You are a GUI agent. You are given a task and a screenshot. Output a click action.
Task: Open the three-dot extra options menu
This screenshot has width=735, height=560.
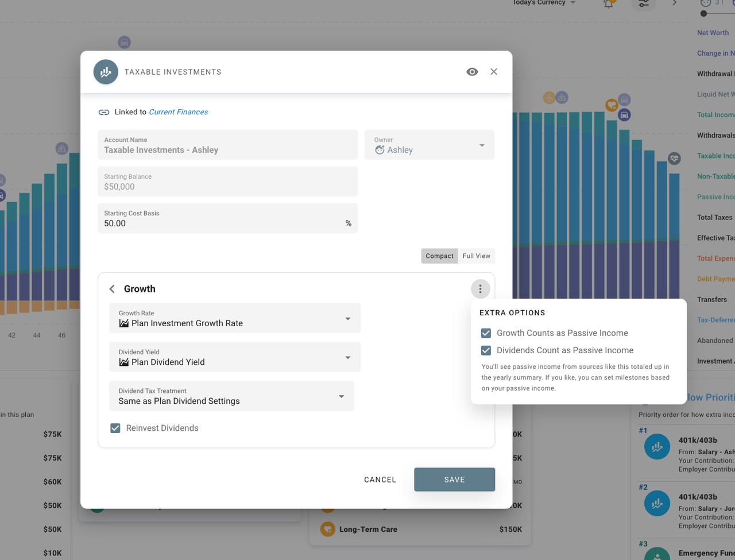pyautogui.click(x=480, y=289)
